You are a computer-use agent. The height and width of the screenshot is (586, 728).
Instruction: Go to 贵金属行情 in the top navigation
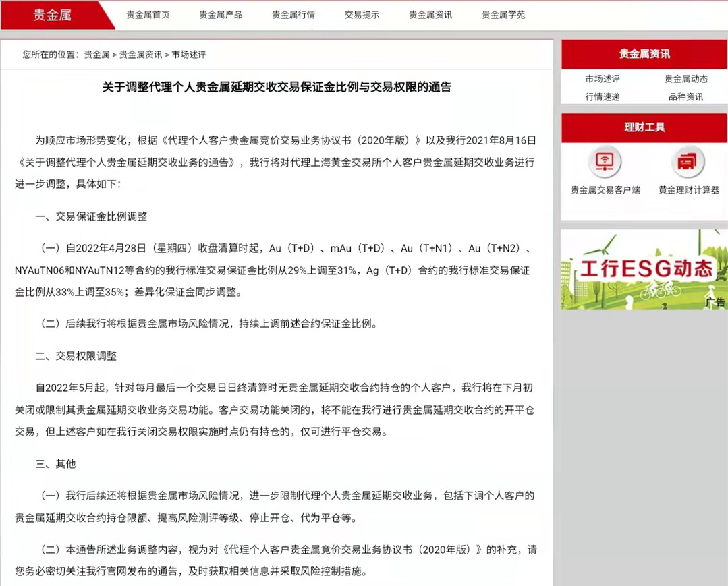tap(293, 15)
